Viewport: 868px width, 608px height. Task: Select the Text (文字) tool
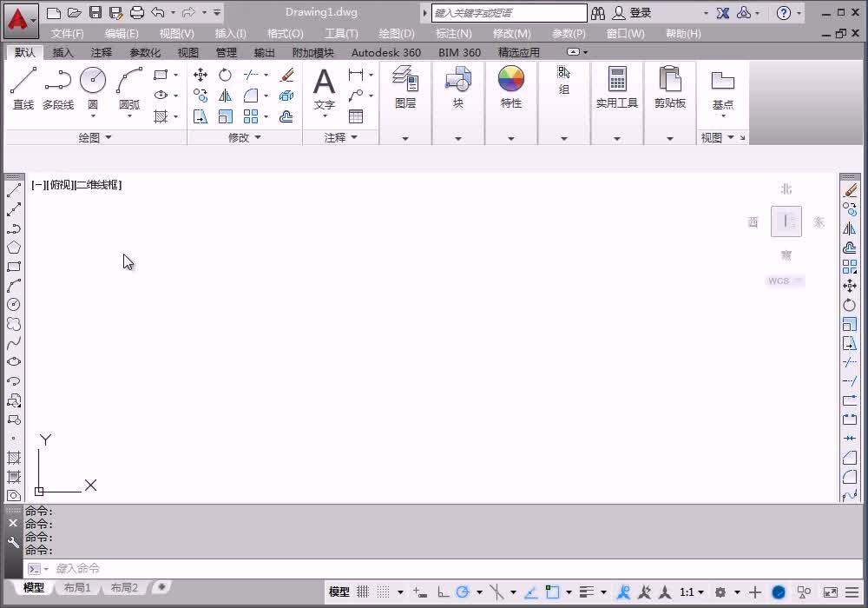[x=325, y=89]
